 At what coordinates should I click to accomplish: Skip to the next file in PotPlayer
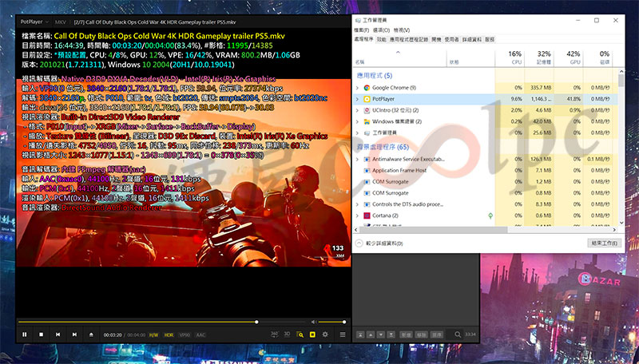pyautogui.click(x=74, y=334)
